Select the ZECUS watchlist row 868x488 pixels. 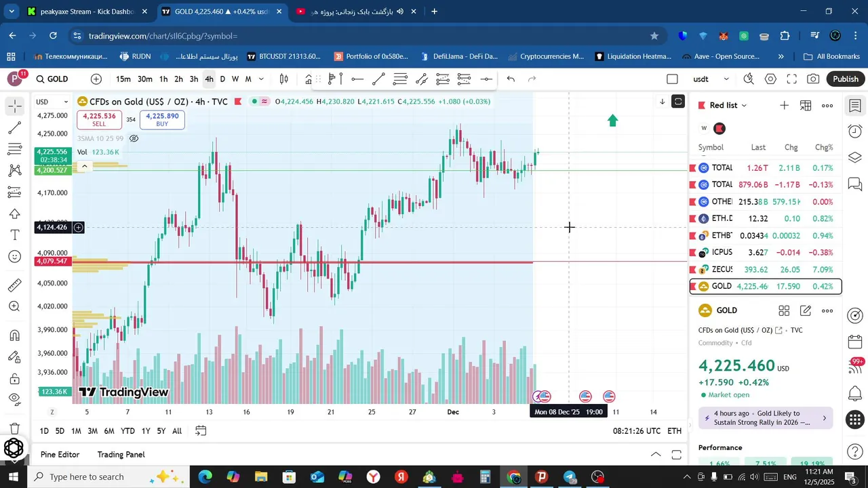pos(766,269)
